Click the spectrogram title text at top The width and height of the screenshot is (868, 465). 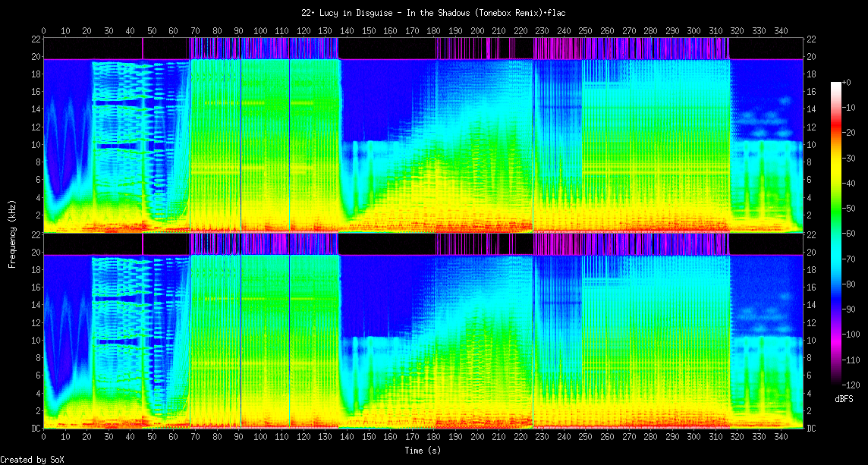click(433, 13)
